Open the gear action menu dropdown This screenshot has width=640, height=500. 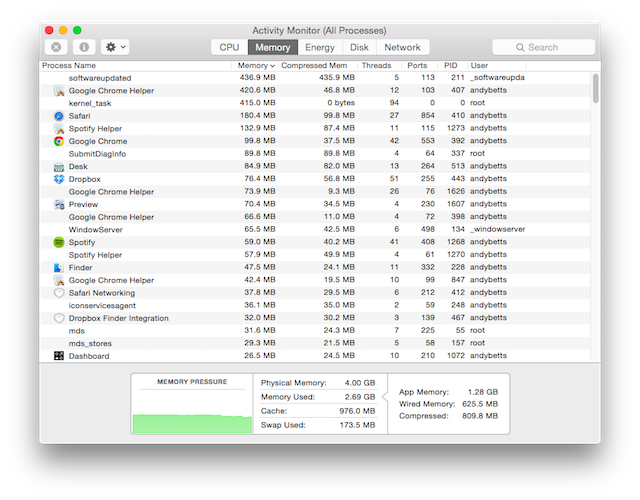[115, 47]
